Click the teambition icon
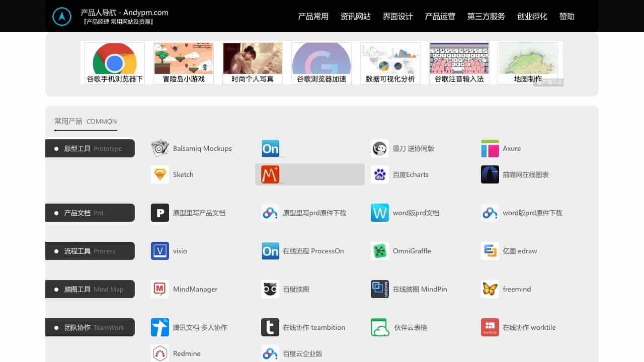 [x=270, y=327]
